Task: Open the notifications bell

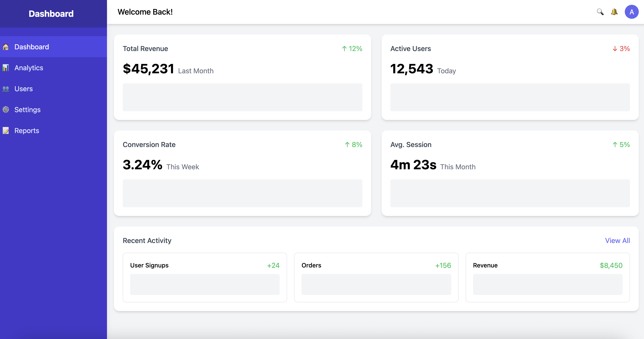Action: (x=614, y=12)
